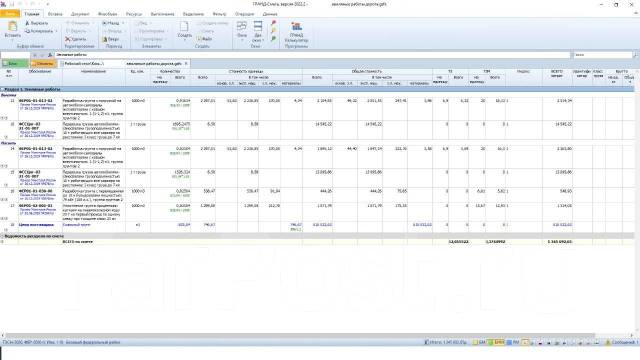Click the Итого total icon in status bar
Viewport: 640px width, 360px height.
point(427,342)
